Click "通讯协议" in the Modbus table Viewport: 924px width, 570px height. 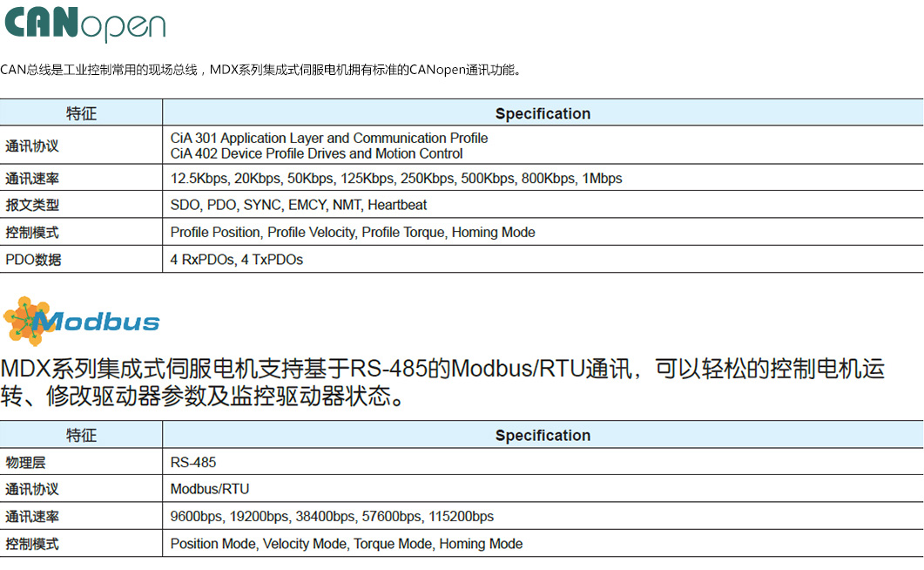pos(32,489)
